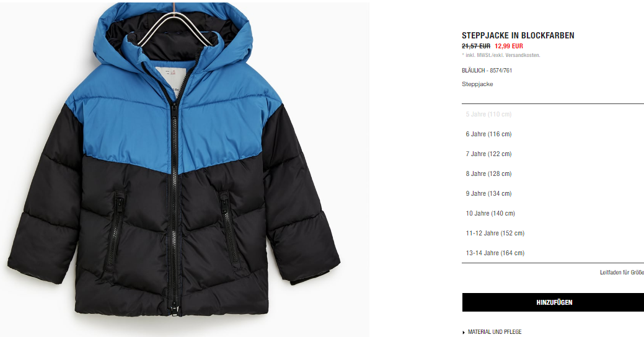This screenshot has height=337, width=644.
Task: Click the Steppjacke description text
Action: 477,84
